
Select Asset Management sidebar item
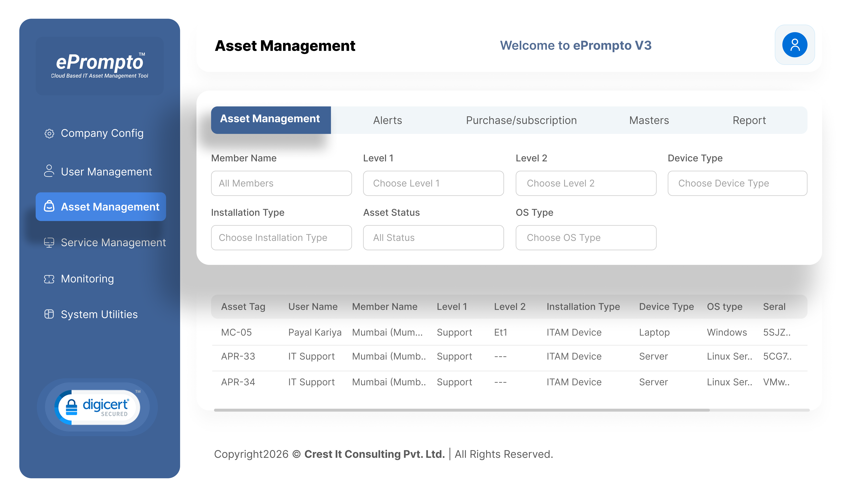pyautogui.click(x=101, y=207)
